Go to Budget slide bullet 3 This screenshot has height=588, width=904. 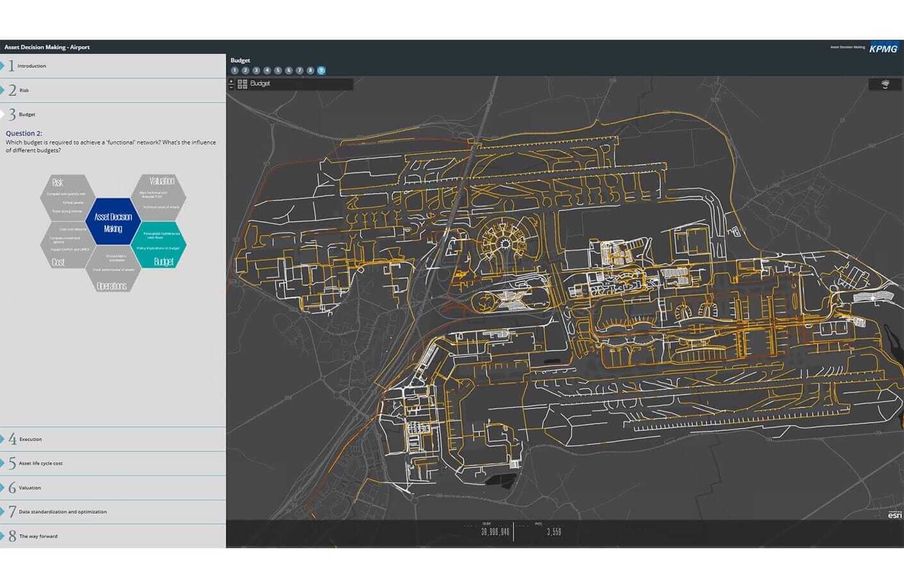pyautogui.click(x=256, y=71)
